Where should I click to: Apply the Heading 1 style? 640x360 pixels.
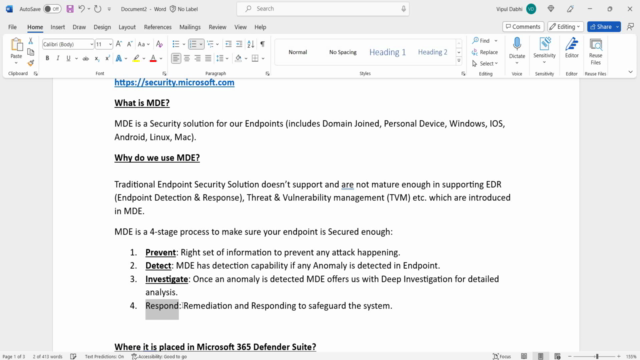tap(387, 52)
